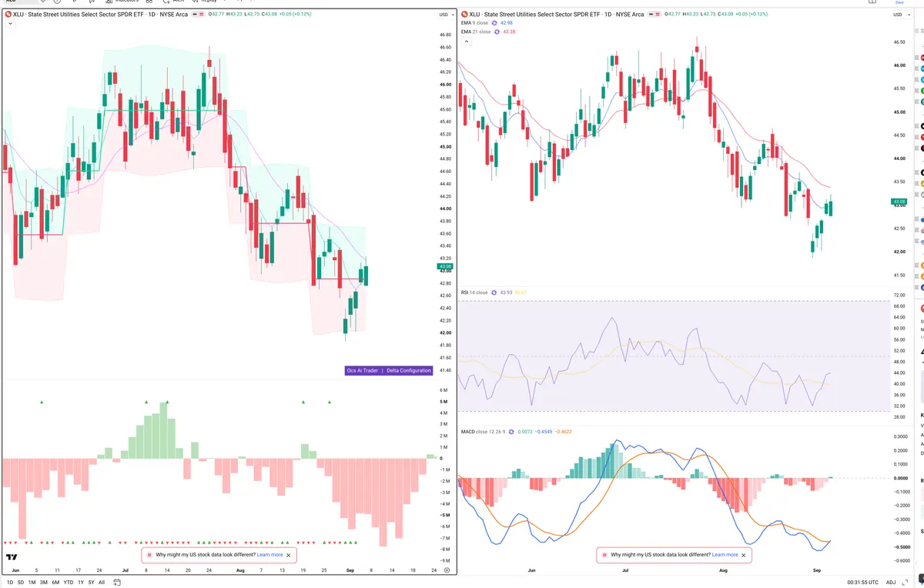Click the EMA 21 indicator status icon
Viewport: 924px width, 588px height.
click(x=497, y=32)
